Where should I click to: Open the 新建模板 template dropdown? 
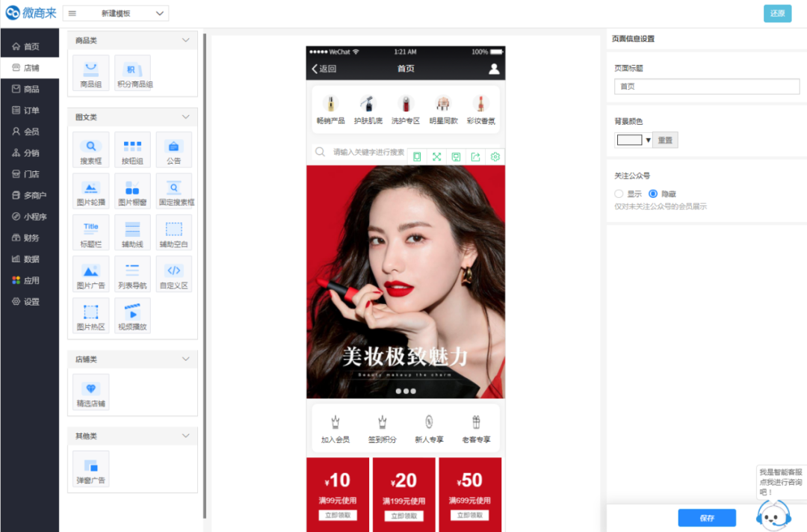[116, 13]
